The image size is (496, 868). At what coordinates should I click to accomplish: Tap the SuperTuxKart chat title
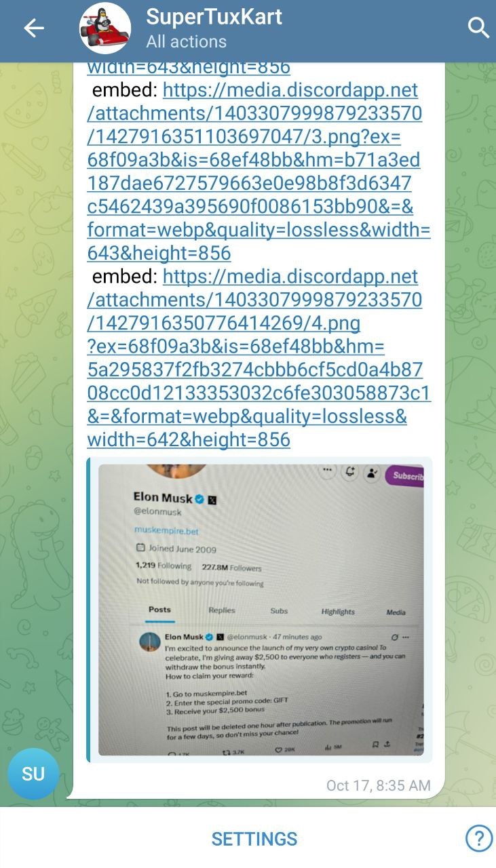[214, 16]
